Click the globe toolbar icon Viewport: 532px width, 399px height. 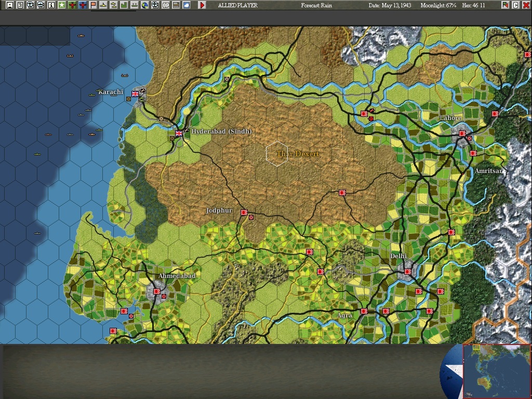pos(145,5)
